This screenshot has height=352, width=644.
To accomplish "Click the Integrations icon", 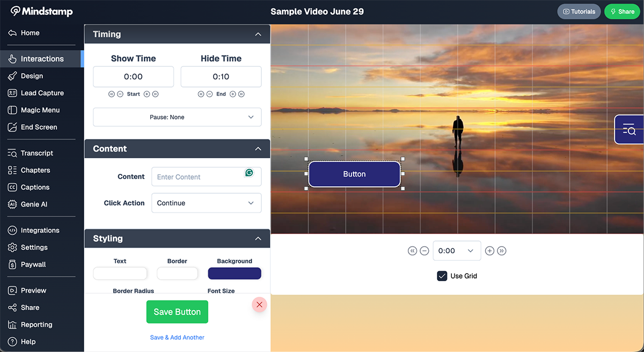I will coord(12,230).
